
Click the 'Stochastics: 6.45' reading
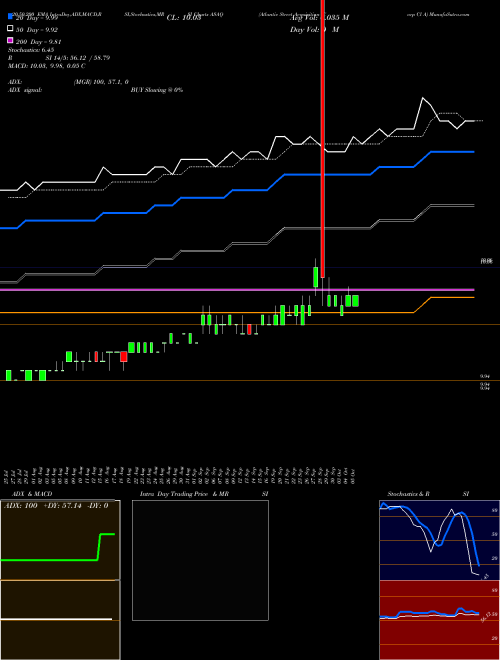(x=31, y=50)
